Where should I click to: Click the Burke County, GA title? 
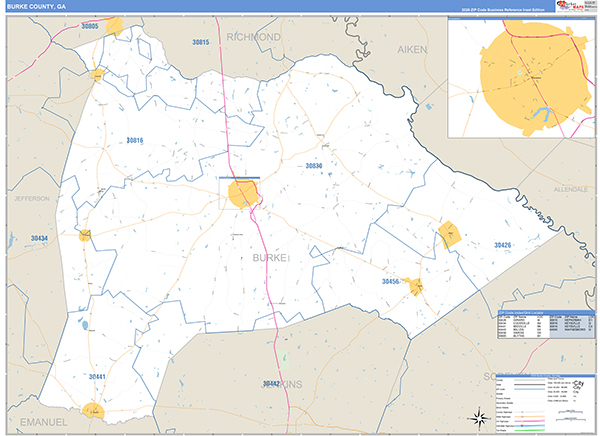coord(36,6)
